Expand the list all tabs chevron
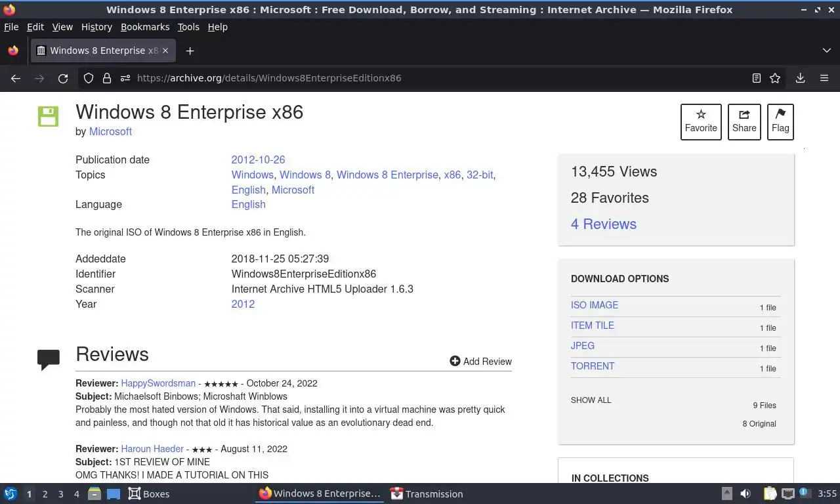This screenshot has height=504, width=840. tap(826, 51)
